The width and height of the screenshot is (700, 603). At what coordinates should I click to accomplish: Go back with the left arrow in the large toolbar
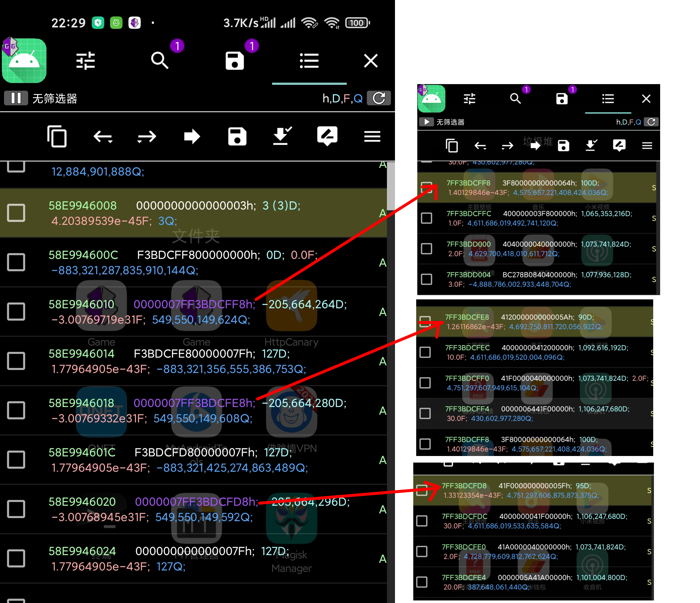pos(103,137)
